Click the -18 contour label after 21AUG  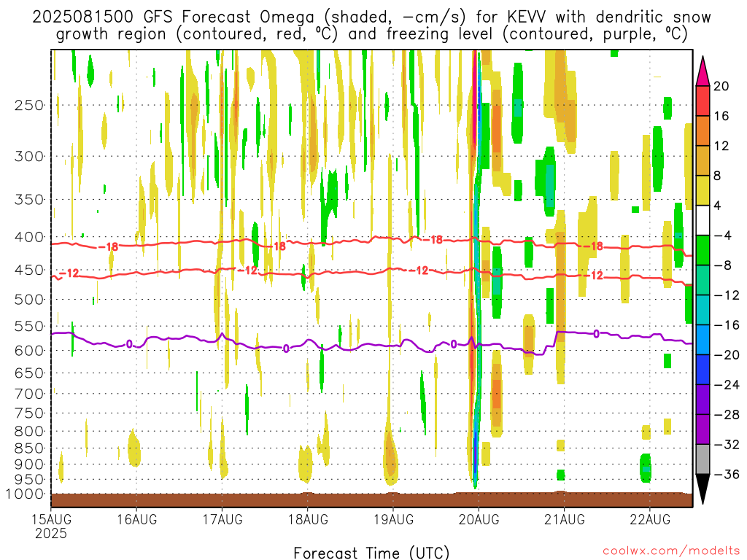click(594, 246)
